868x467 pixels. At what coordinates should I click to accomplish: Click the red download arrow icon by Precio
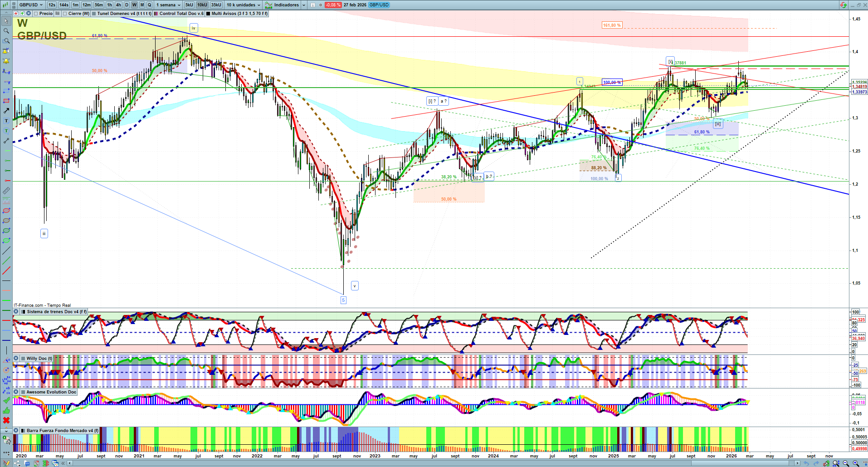coord(16,14)
